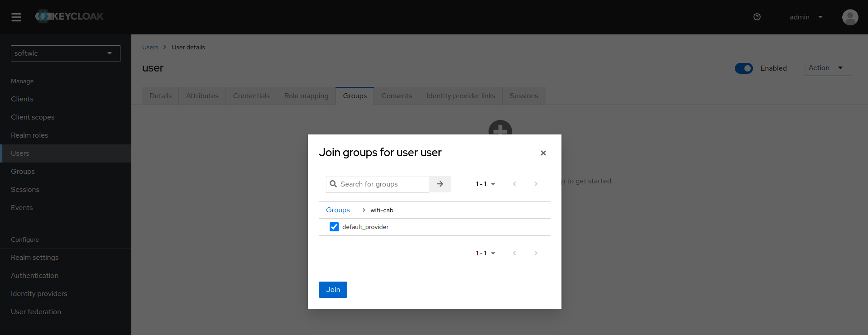Open the Role mapping tab
This screenshot has width=868, height=335.
tap(307, 96)
